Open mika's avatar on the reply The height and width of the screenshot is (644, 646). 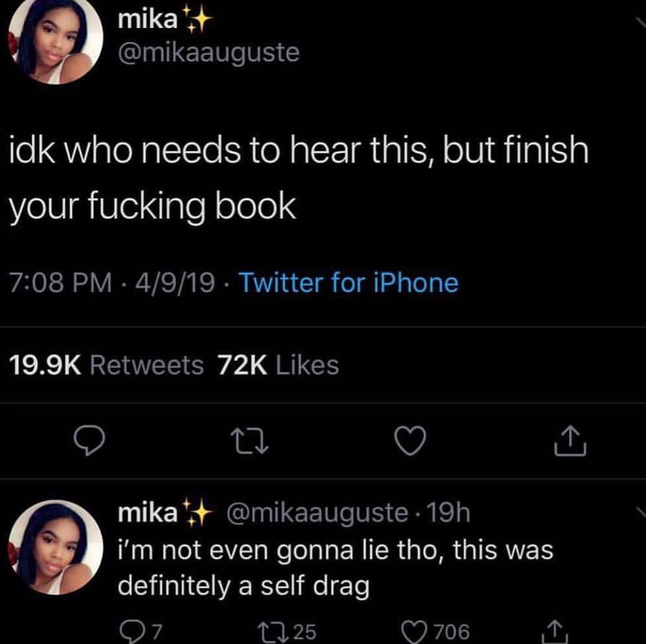point(55,547)
